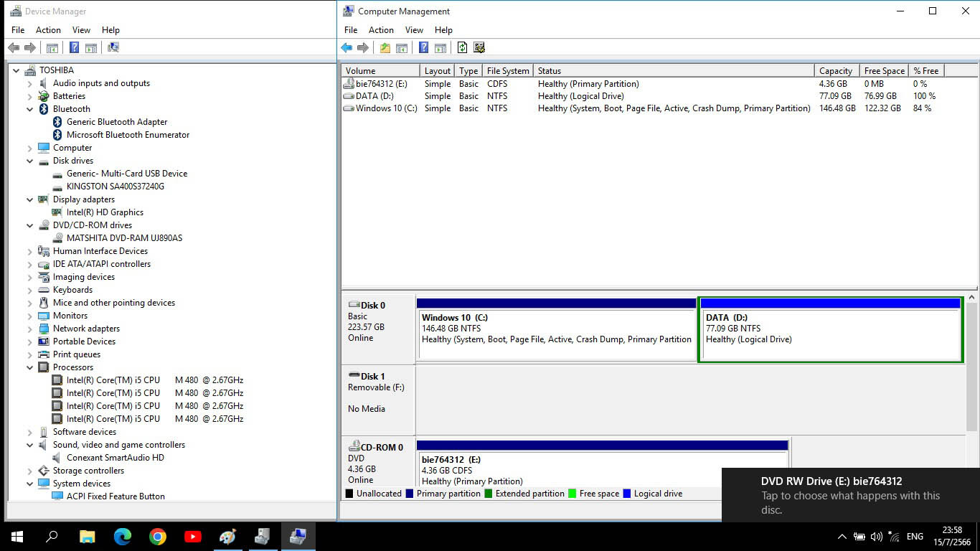Sort by Status column header

pos(674,71)
